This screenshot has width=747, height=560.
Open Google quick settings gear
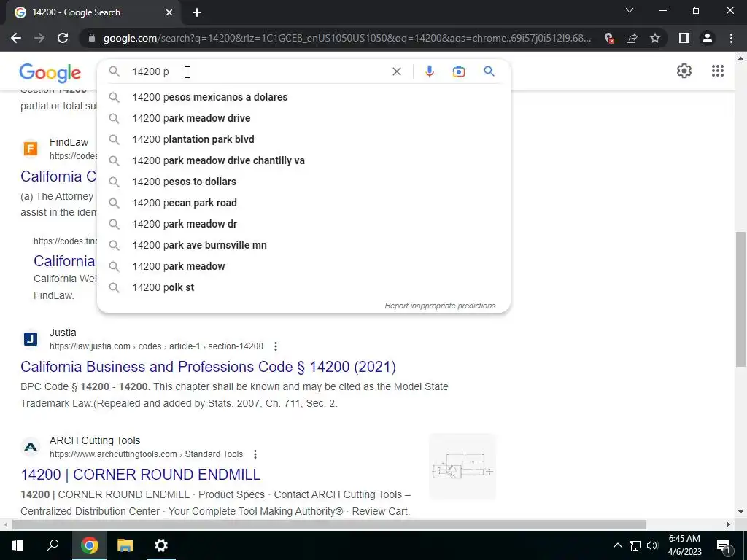point(684,71)
